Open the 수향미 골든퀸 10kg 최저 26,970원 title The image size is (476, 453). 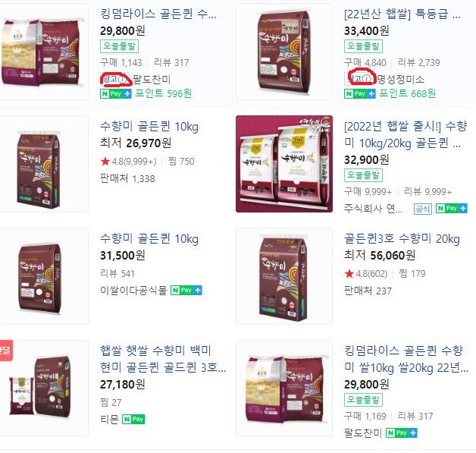[x=149, y=126]
